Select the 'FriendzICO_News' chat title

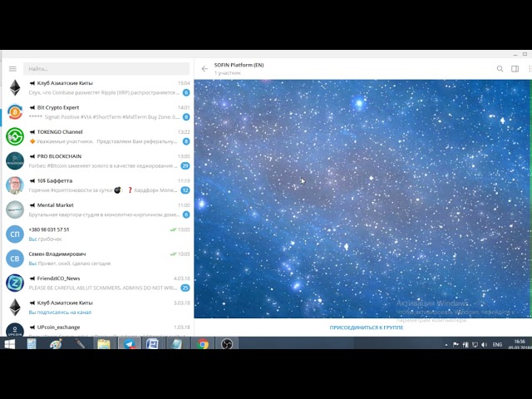click(58, 278)
